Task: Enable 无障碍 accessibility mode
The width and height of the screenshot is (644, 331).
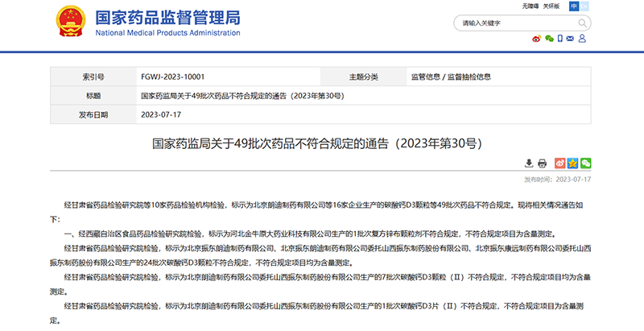Action: coord(530,6)
